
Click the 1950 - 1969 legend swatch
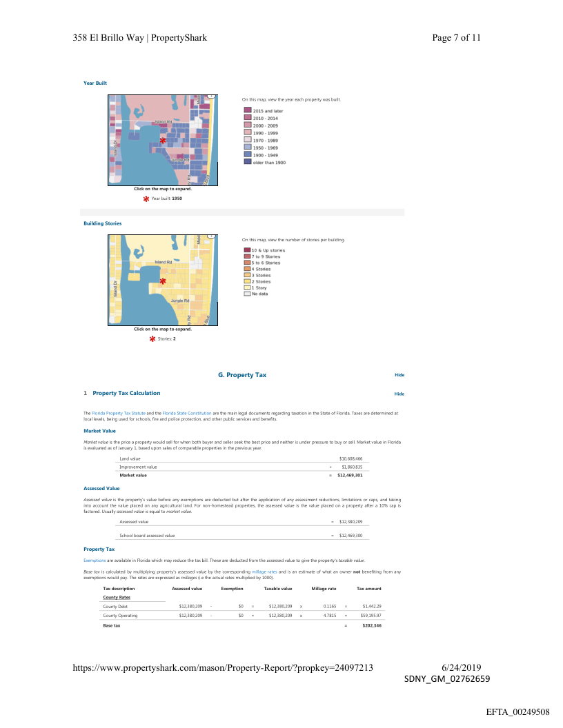point(247,148)
